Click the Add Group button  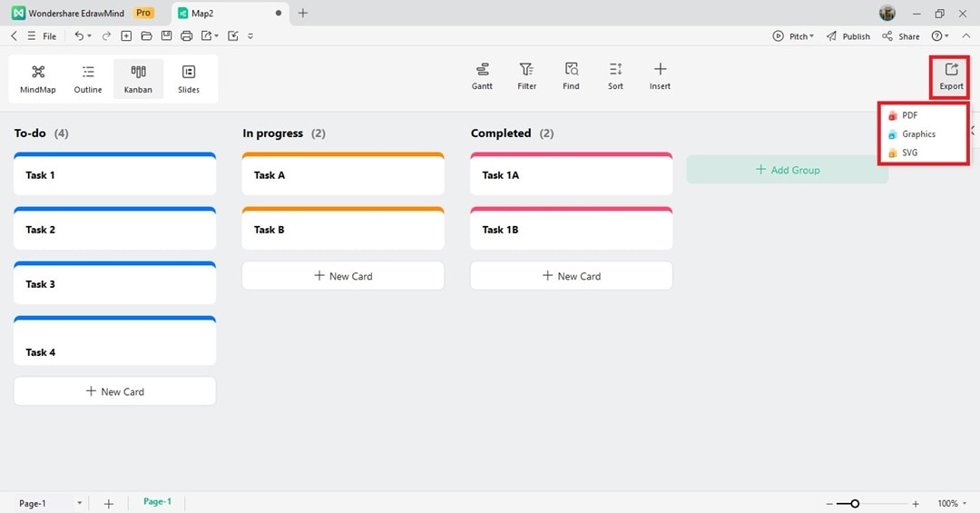point(787,170)
